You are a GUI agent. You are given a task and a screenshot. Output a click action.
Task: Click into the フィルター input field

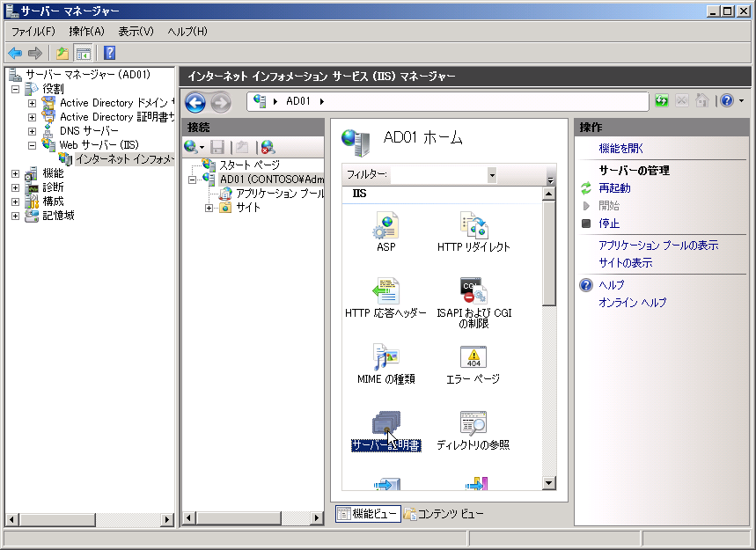[x=439, y=175]
